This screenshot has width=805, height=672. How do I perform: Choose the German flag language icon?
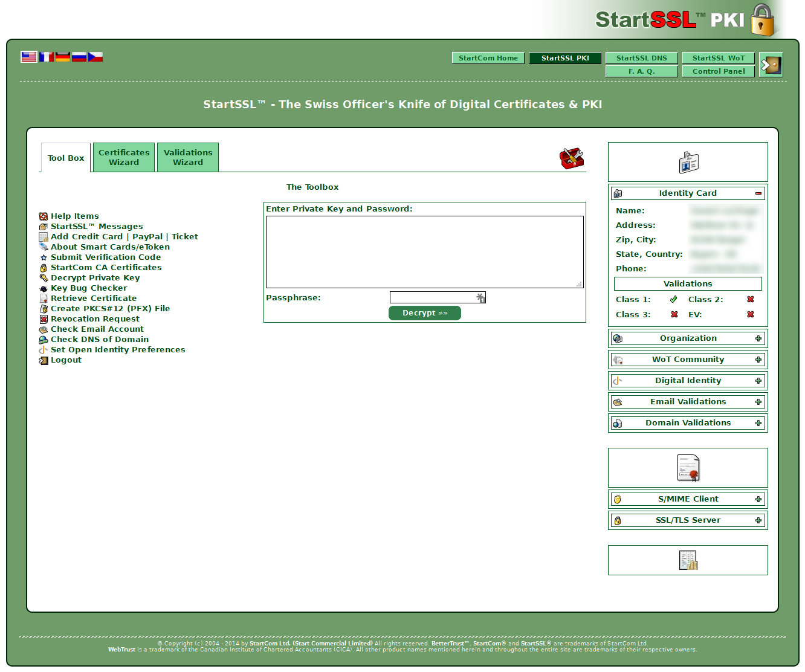coord(63,57)
